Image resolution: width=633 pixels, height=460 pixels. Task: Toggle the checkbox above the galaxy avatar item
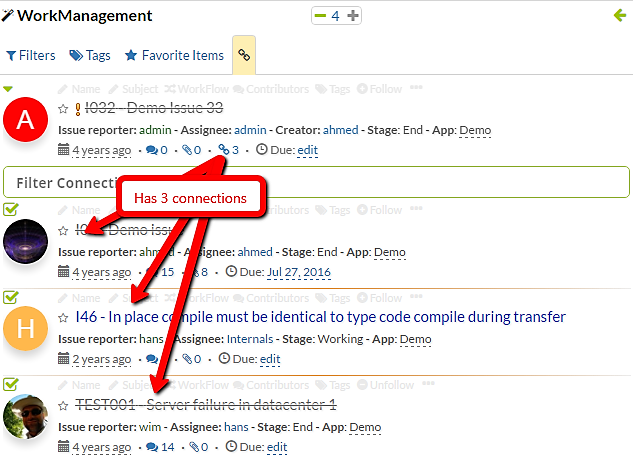10,209
